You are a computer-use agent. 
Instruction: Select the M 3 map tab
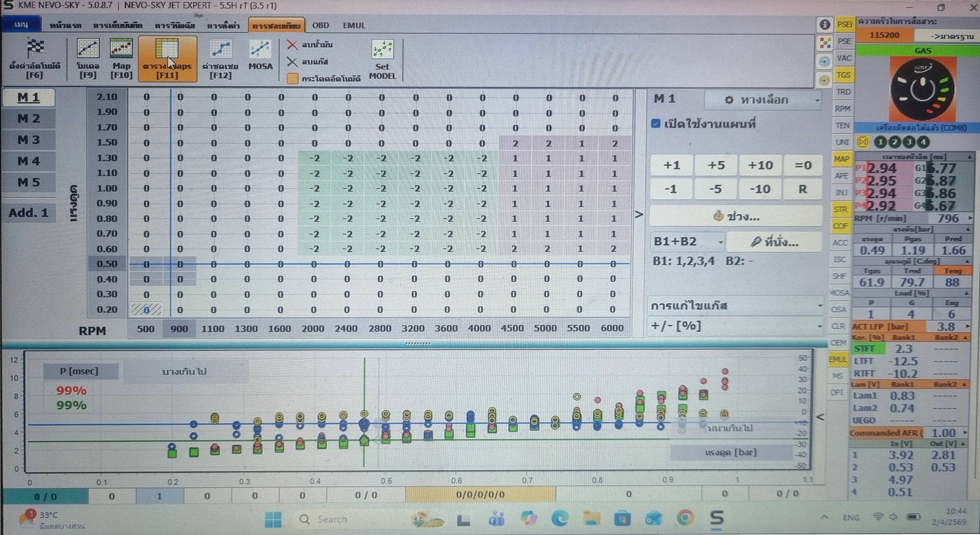point(29,140)
